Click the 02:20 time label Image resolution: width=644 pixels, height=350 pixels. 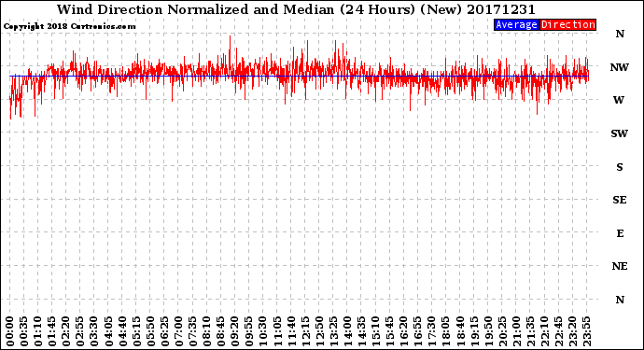tap(66, 331)
